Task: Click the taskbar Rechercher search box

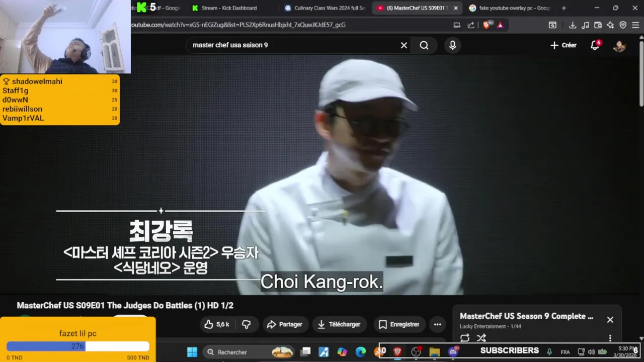Action: [250, 352]
